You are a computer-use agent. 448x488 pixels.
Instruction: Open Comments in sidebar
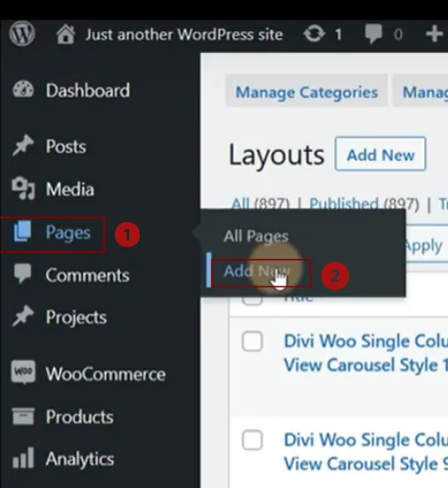pos(87,276)
